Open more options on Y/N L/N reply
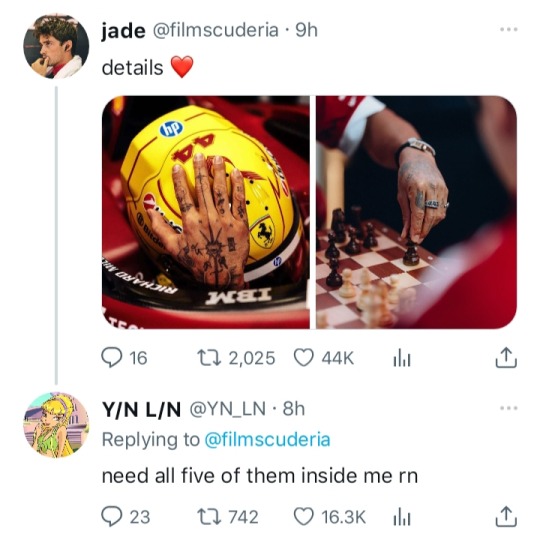This screenshot has width=540, height=546. coord(508,408)
